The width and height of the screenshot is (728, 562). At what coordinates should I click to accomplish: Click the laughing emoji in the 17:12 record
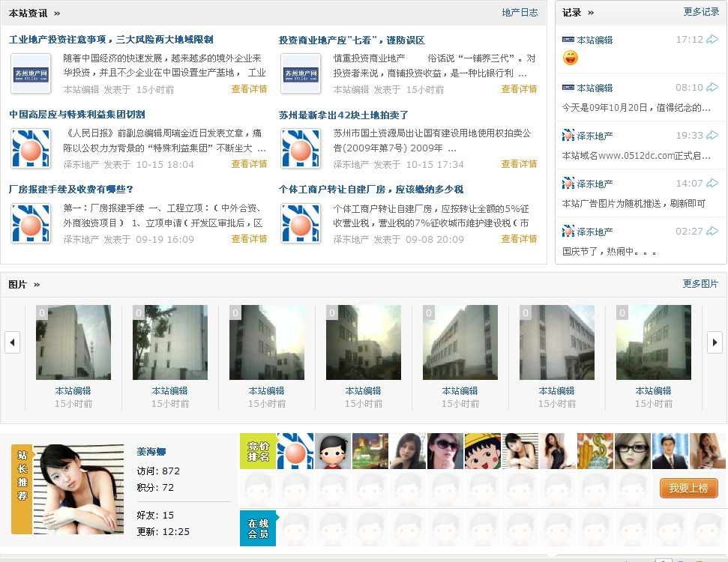570,58
